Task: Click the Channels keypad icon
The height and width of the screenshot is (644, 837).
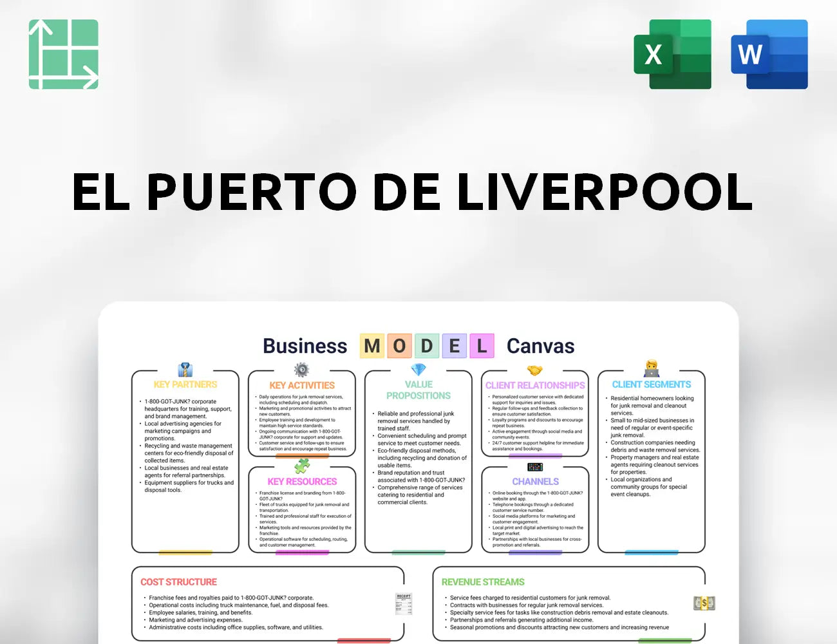Action: (x=535, y=467)
